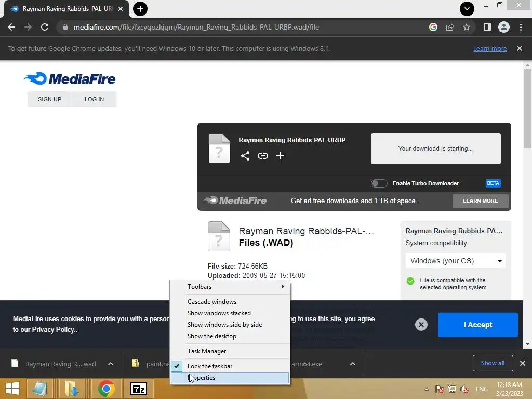Click the padlock site info icon
Image resolution: width=532 pixels, height=399 pixels.
click(x=65, y=27)
